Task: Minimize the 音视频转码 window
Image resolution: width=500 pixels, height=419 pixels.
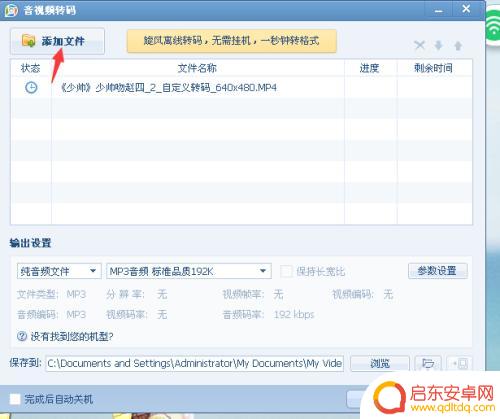Action: (x=438, y=11)
